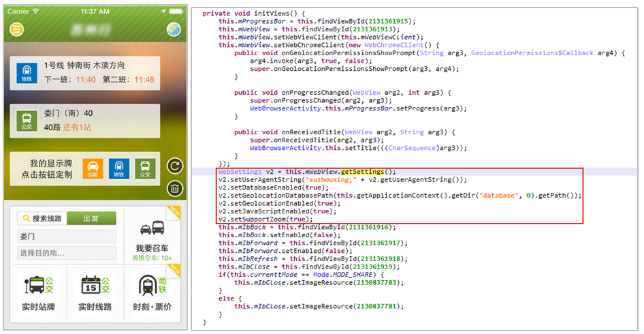Click the 11:37 AM clock

95,12
